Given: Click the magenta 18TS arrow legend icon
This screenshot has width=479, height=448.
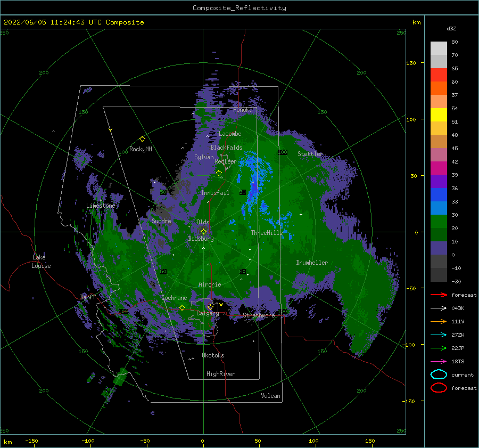Looking at the screenshot, I should (x=439, y=362).
